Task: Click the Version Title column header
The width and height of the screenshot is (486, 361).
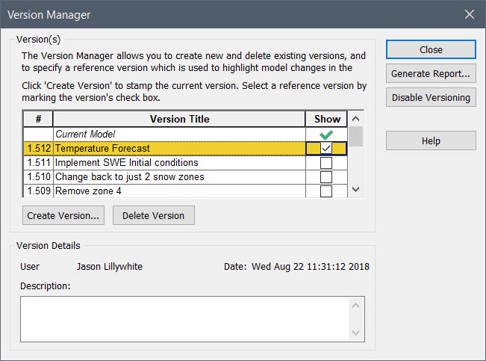Action: (x=179, y=119)
